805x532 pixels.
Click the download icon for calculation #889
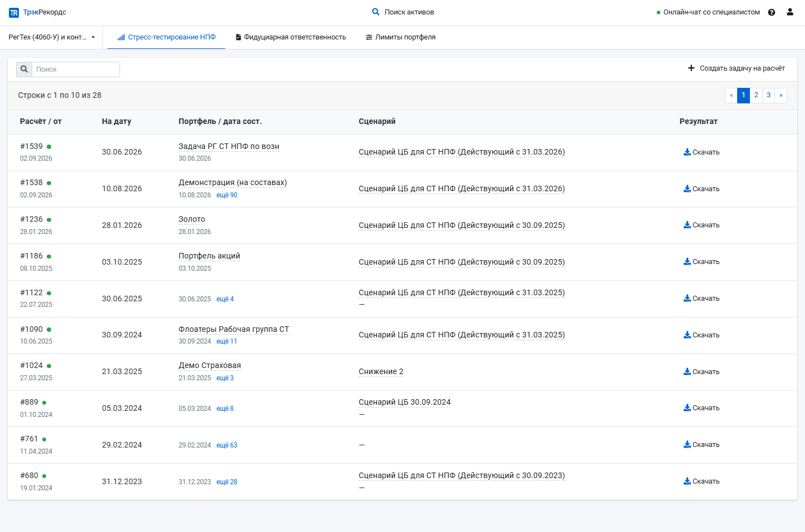pyautogui.click(x=687, y=407)
